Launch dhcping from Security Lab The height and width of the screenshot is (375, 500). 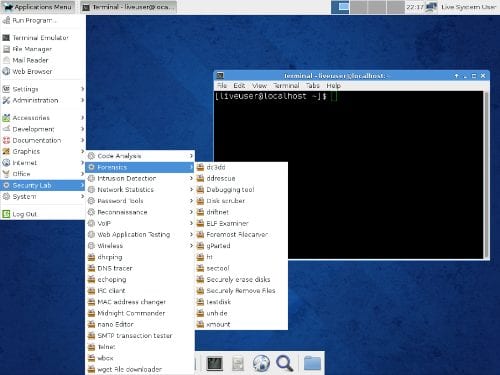(140, 257)
